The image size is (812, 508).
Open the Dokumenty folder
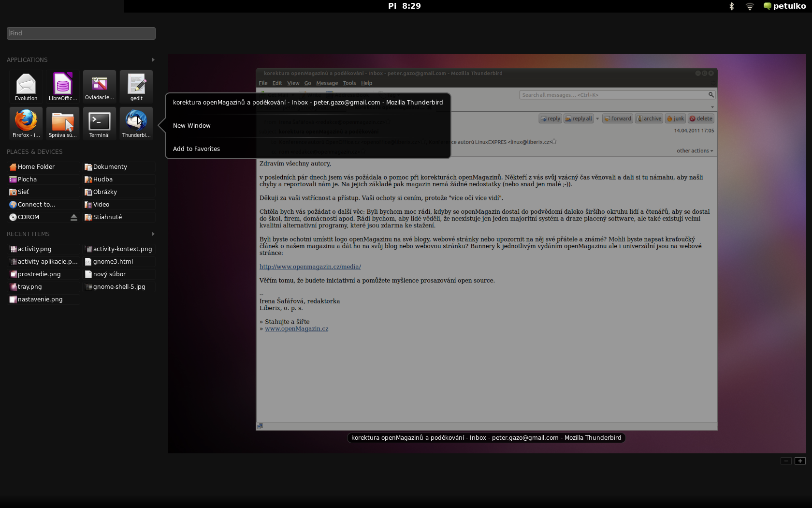pos(110,167)
